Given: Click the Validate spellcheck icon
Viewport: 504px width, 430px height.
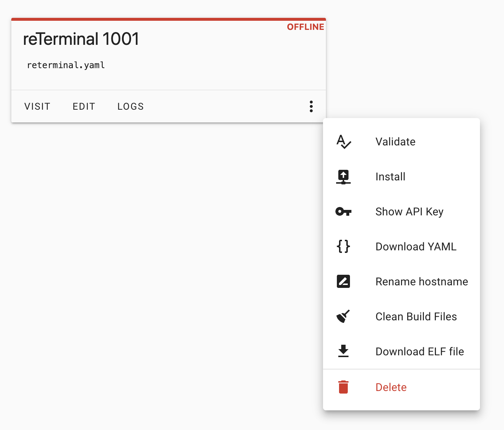Looking at the screenshot, I should pyautogui.click(x=343, y=142).
